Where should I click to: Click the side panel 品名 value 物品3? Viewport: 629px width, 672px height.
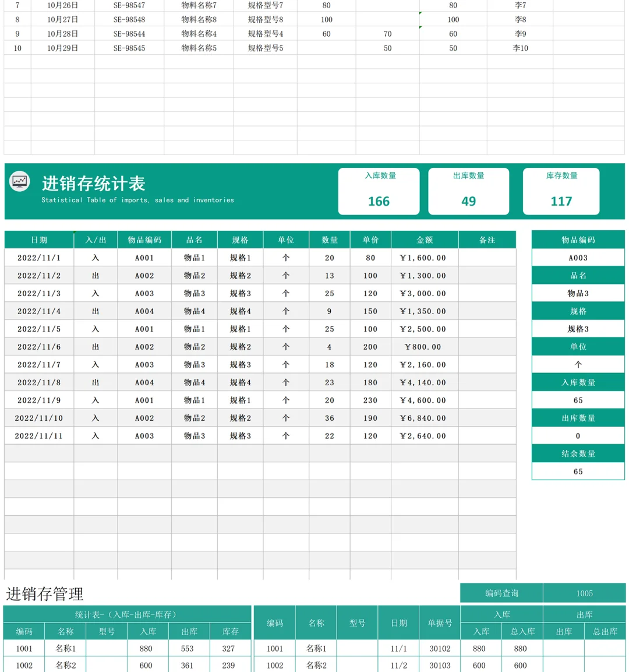point(578,293)
